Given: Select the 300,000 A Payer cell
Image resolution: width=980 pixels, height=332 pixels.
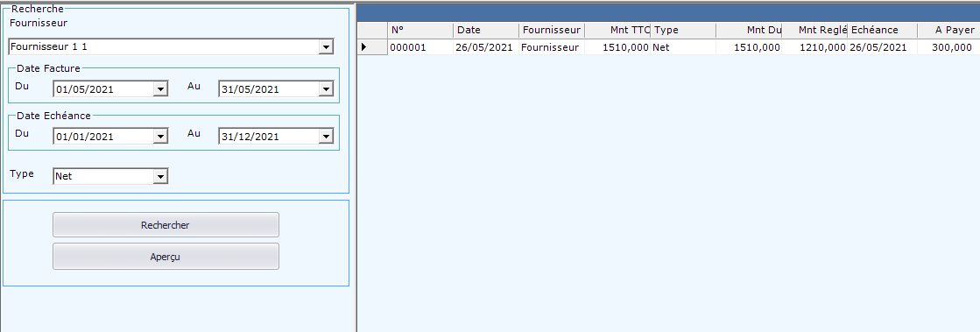Looking at the screenshot, I should [948, 47].
